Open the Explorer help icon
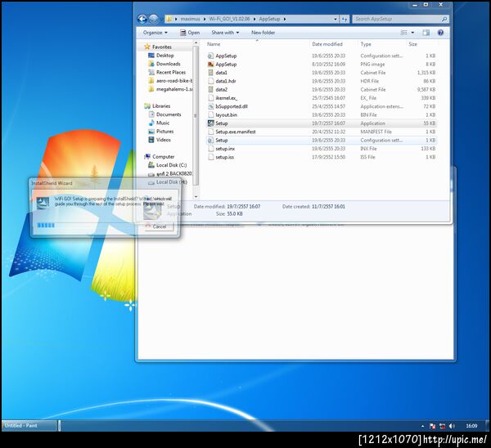491x448 pixels. [440, 33]
